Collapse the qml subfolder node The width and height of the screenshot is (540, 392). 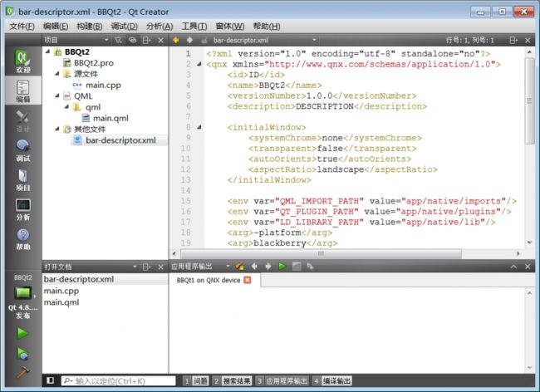66,106
